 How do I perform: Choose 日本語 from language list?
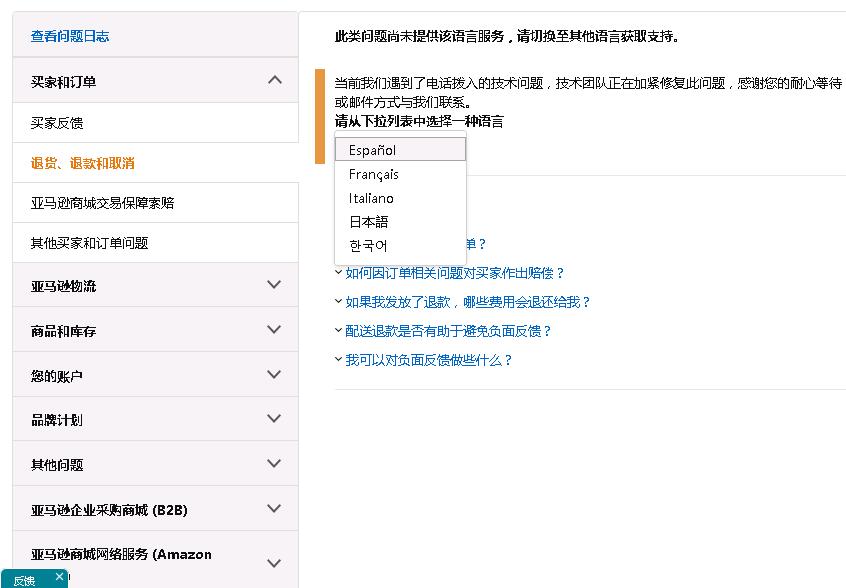point(368,222)
